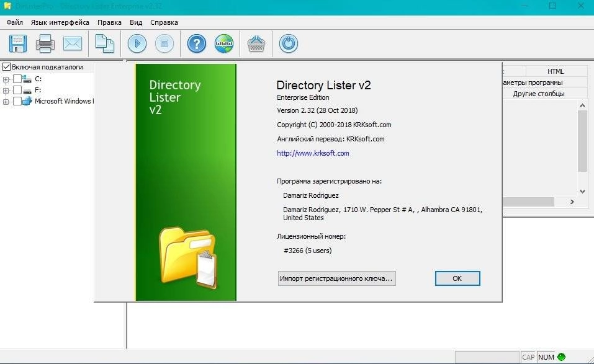Check the C: drive checkbox
This screenshot has width=594, height=364.
pos(17,79)
